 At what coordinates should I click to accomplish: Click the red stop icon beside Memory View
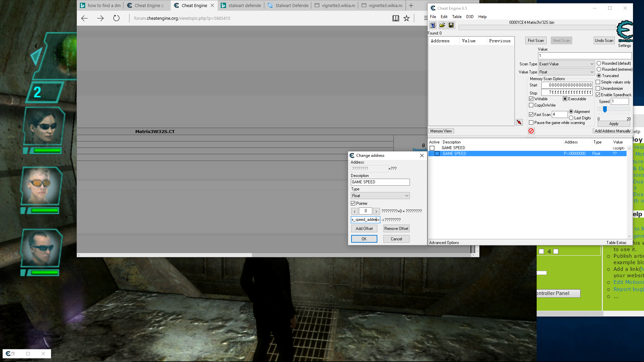click(531, 131)
